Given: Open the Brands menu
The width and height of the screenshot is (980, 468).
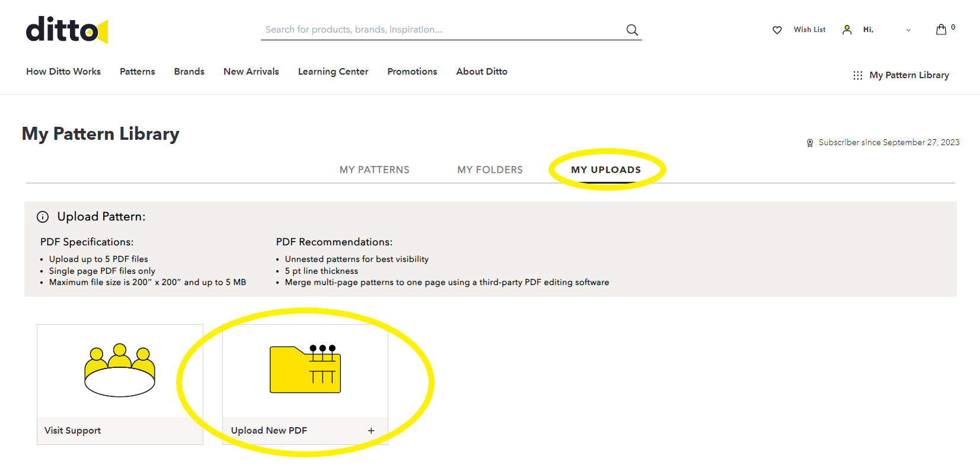Looking at the screenshot, I should (189, 72).
